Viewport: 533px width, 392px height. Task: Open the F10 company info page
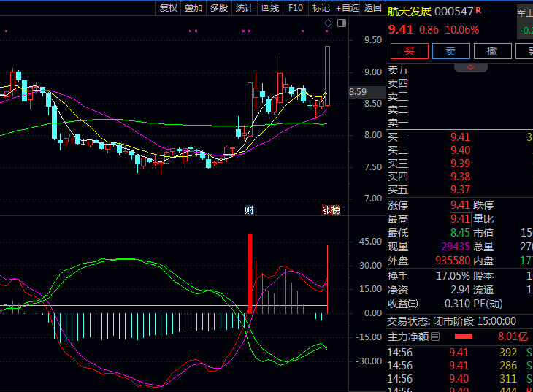pos(296,8)
